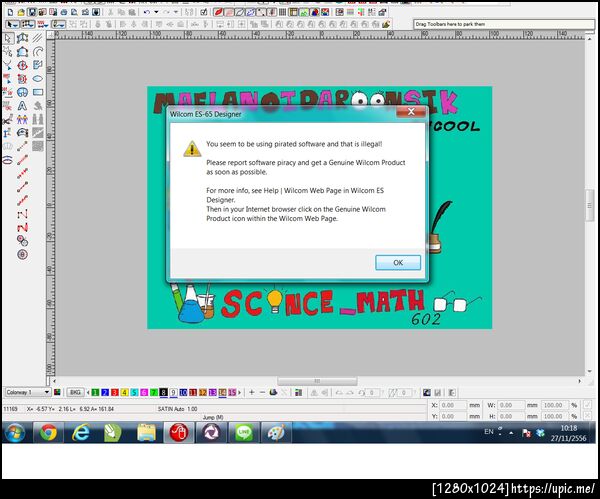Select the double circles tool
Image resolution: width=600 pixels, height=499 pixels.
tap(23, 241)
